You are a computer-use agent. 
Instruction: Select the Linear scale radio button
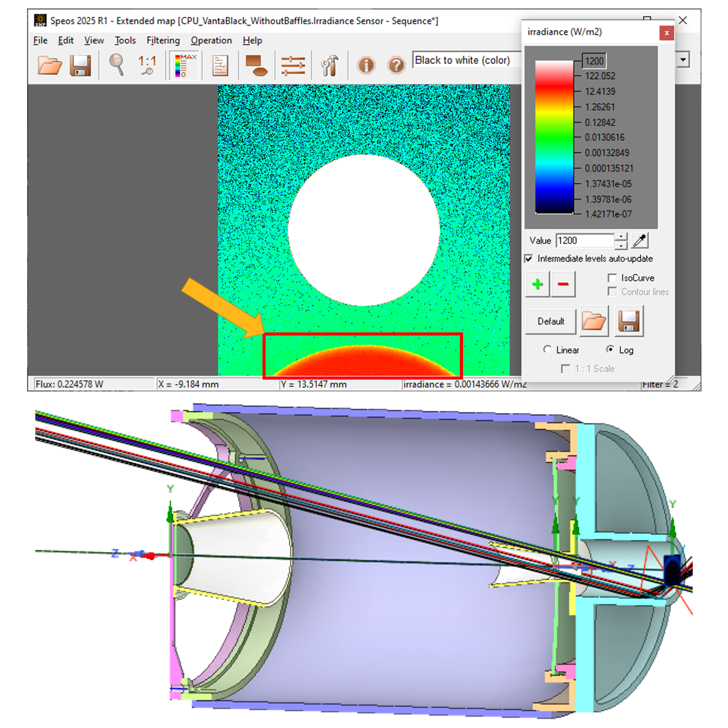tap(547, 350)
